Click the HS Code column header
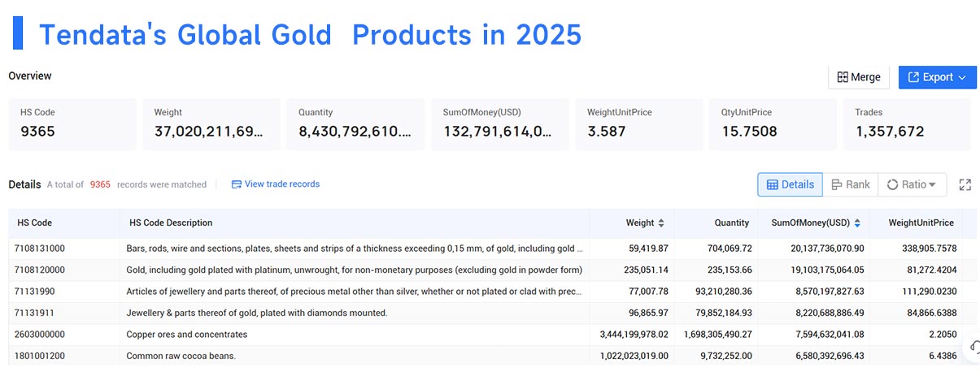Image resolution: width=980 pixels, height=385 pixels. pyautogui.click(x=34, y=223)
